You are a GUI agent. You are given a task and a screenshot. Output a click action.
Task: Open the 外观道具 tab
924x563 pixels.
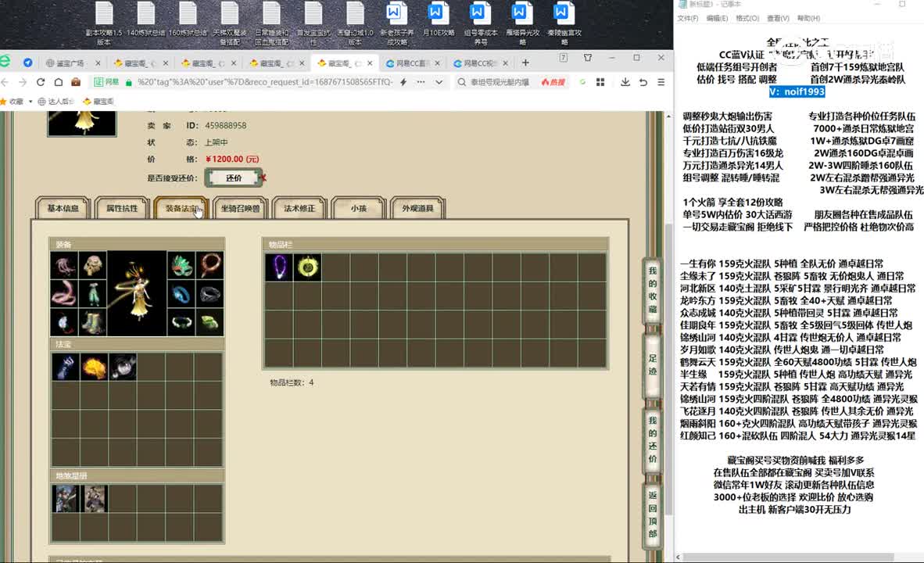tap(417, 208)
